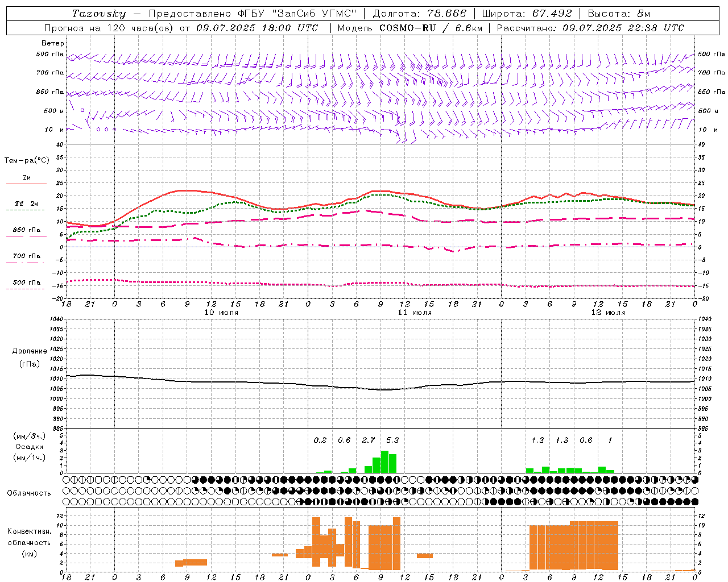
Task: Click the Широта: 67.492 header value
Action: pyautogui.click(x=527, y=14)
